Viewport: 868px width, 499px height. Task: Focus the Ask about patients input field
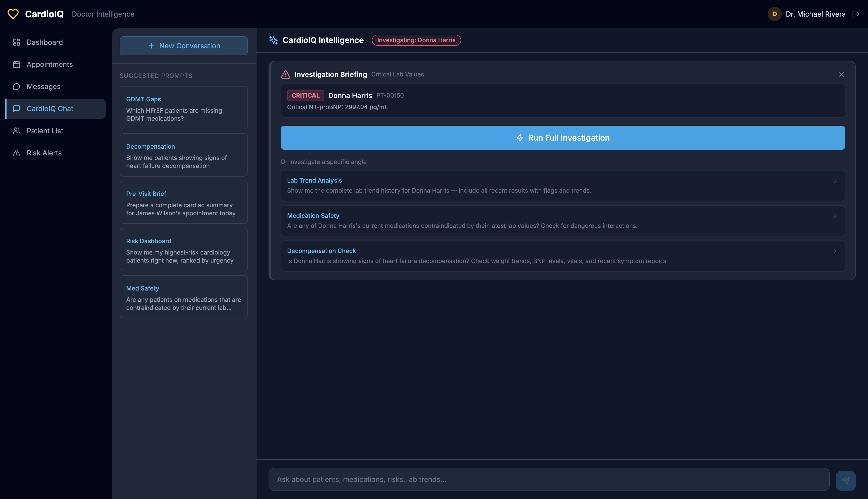click(x=549, y=479)
